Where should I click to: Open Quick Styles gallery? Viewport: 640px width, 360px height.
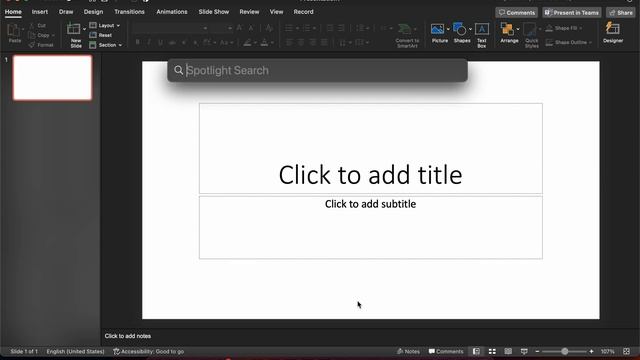pyautogui.click(x=531, y=35)
